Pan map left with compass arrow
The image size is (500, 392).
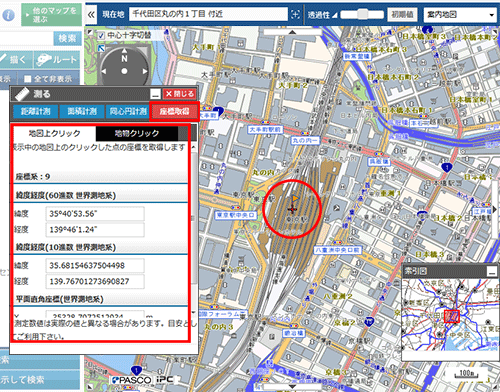104,71
